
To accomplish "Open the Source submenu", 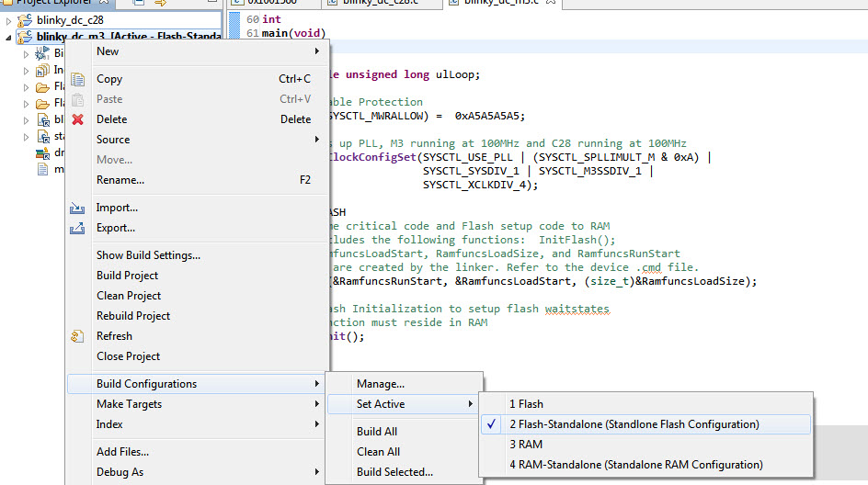I will (x=196, y=140).
